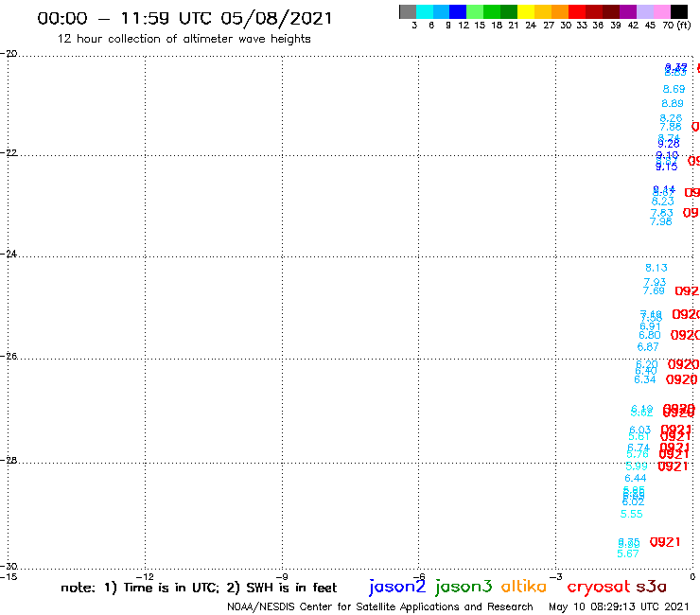The height and width of the screenshot is (615, 700).
Task: Click the wave height value 8.89
Action: click(x=673, y=104)
